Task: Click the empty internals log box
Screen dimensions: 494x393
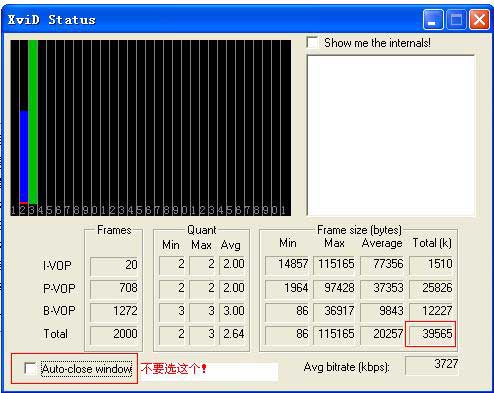Action: click(390, 135)
